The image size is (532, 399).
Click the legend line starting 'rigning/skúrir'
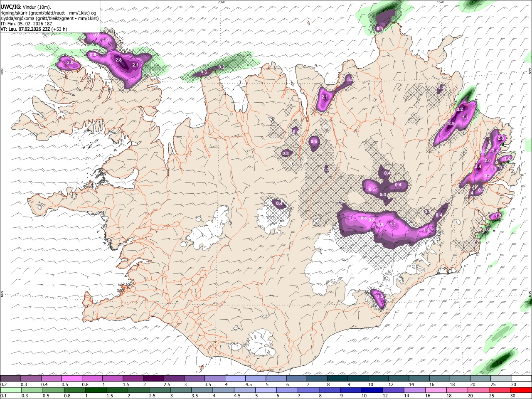[48, 13]
